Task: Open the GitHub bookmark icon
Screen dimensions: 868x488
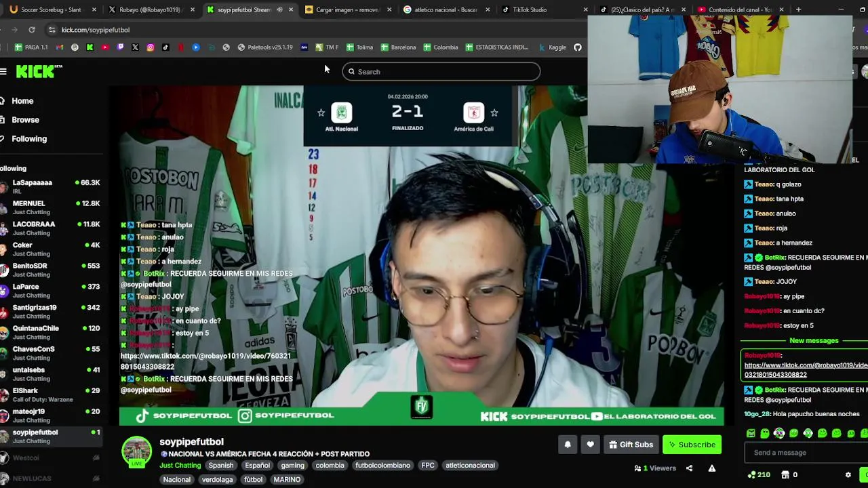Action: point(578,47)
